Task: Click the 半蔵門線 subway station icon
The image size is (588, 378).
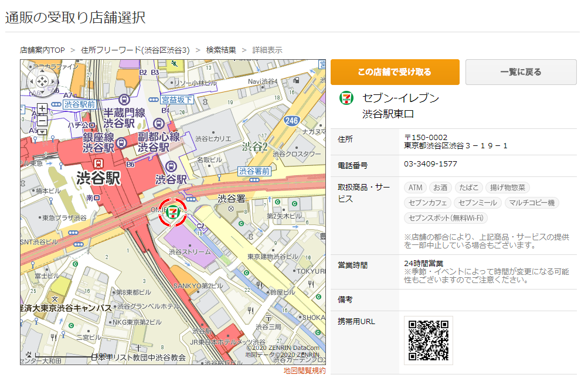Action: [124, 100]
